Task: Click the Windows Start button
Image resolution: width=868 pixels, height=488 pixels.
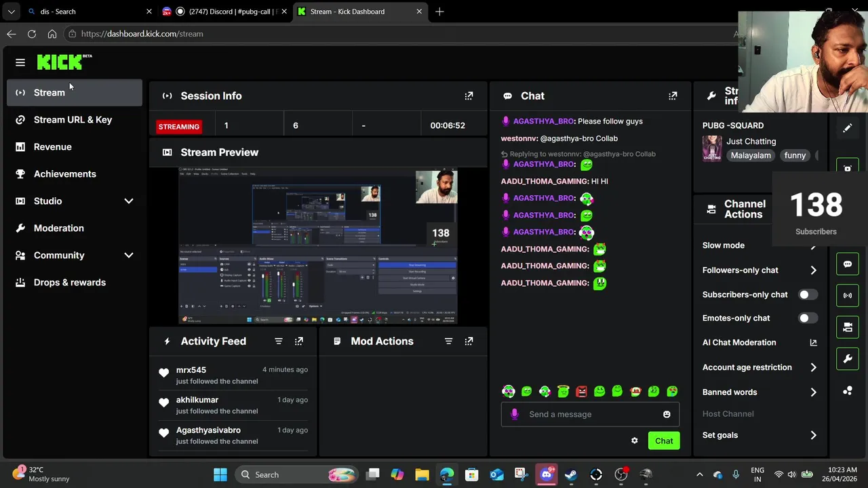Action: [220, 474]
